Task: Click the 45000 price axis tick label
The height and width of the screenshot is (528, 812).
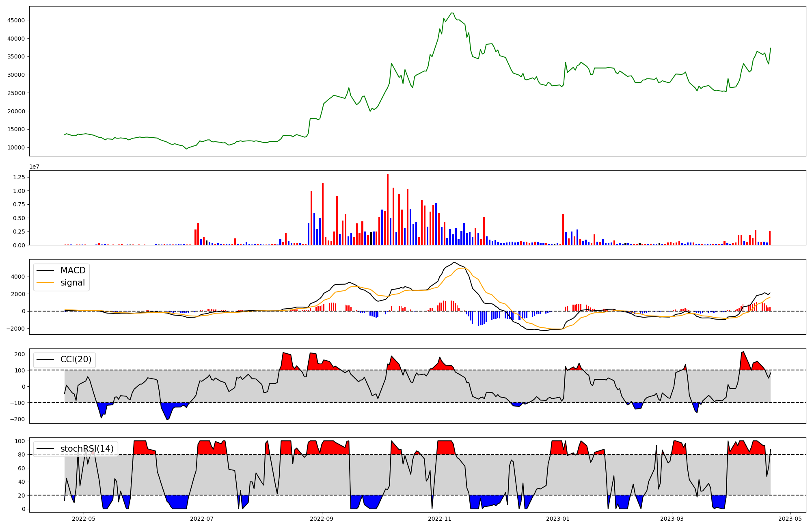Action: (16, 20)
